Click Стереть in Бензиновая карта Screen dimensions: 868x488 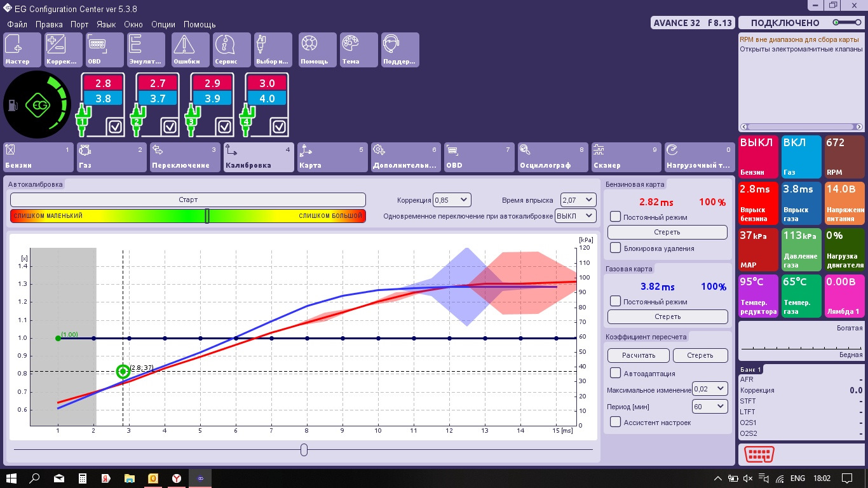pos(667,232)
